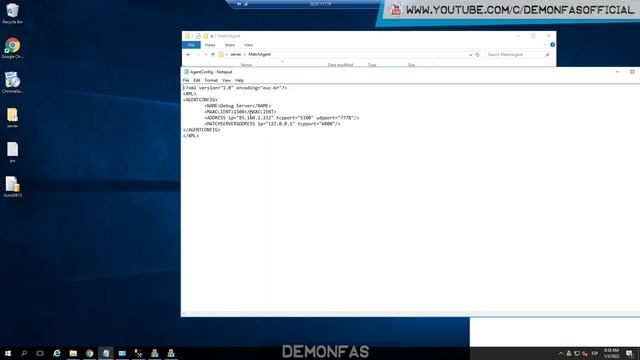The height and width of the screenshot is (360, 640).
Task: Expand address bar history dropdown
Action: tap(471, 55)
